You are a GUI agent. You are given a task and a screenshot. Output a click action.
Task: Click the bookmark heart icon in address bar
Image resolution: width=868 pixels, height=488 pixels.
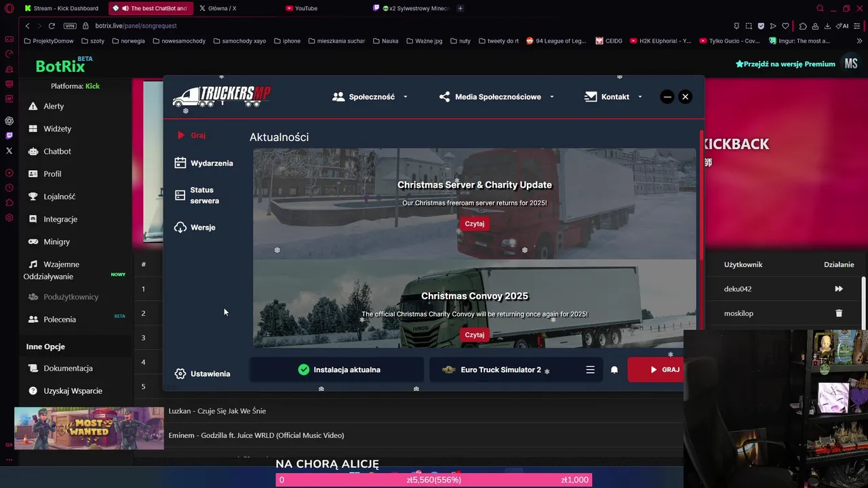tap(785, 26)
